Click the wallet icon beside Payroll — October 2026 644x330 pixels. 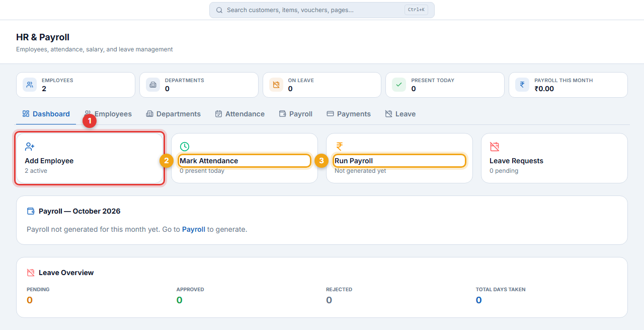point(31,211)
